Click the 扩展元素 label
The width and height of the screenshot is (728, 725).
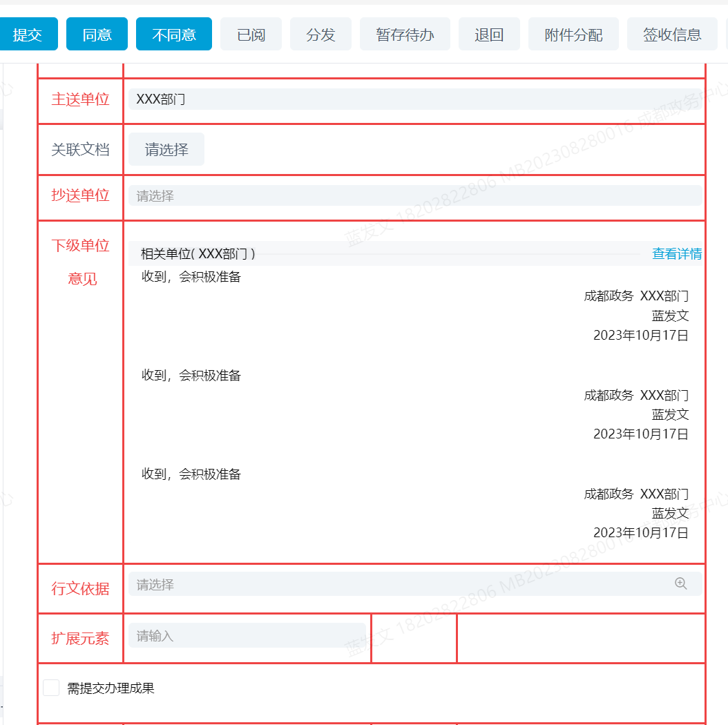point(80,639)
